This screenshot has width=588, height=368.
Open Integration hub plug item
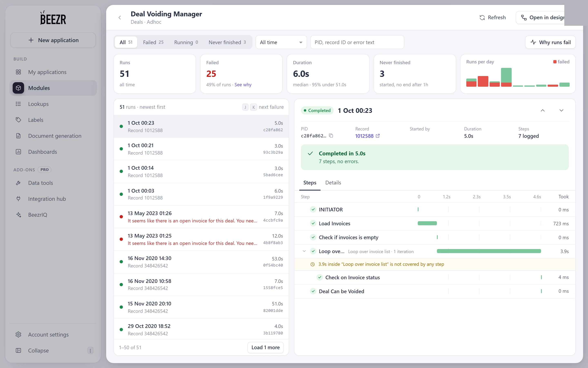[53, 199]
